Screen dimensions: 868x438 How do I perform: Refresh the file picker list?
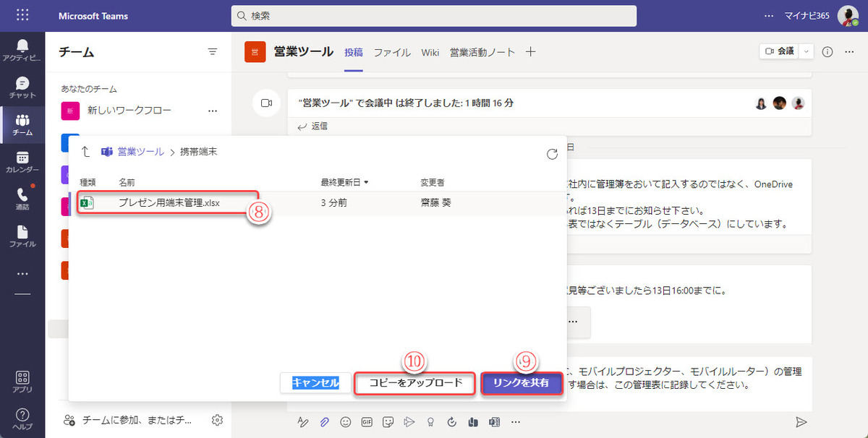[552, 153]
